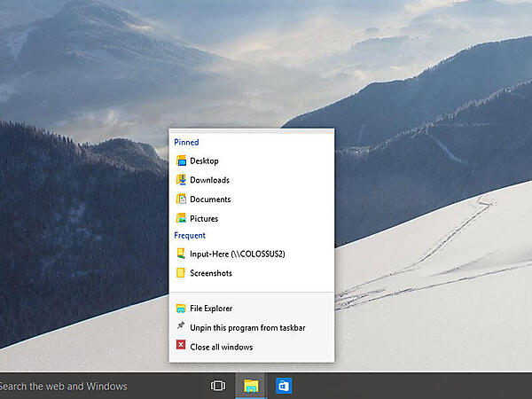Click the Input-Here network folder icon
The width and height of the screenshot is (532, 399).
click(x=181, y=254)
